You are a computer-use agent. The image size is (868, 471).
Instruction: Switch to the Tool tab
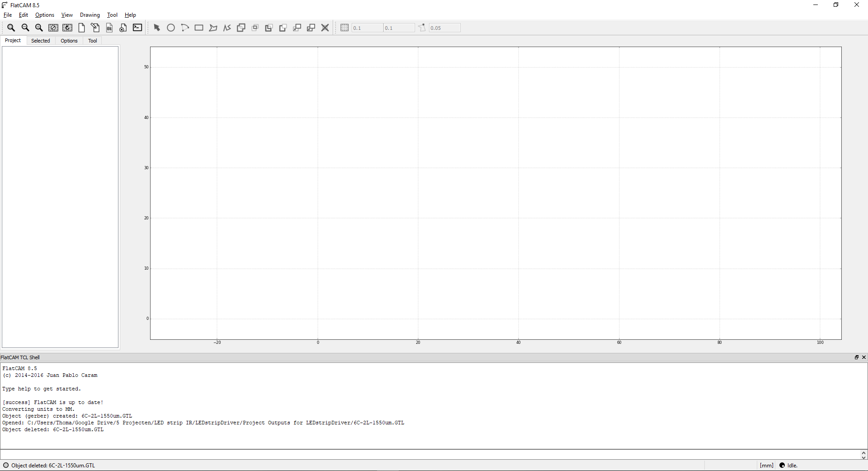click(x=93, y=41)
